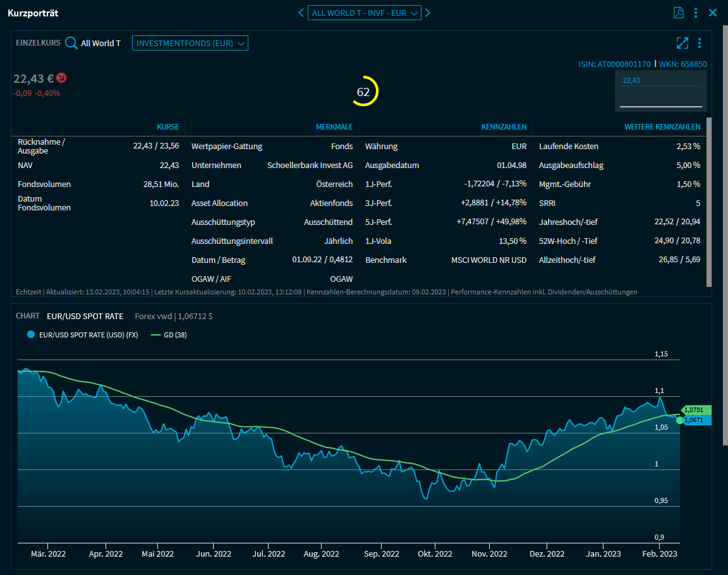Toggle the GD (38) moving average line

point(156,335)
